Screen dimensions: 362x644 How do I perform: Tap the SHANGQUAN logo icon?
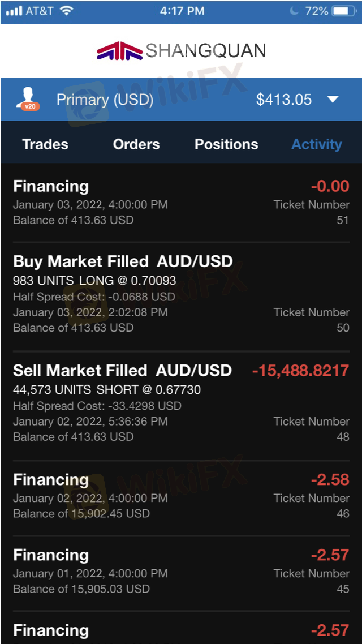click(119, 51)
